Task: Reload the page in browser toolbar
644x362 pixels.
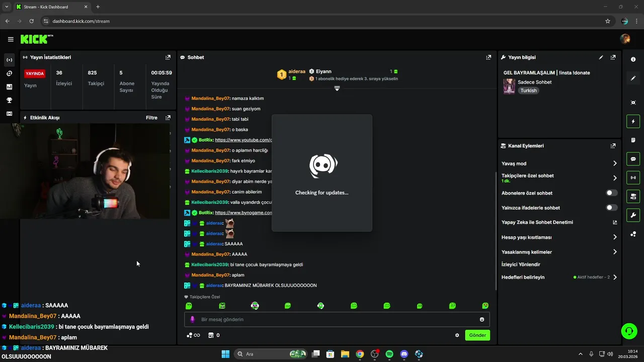Action: [31, 21]
